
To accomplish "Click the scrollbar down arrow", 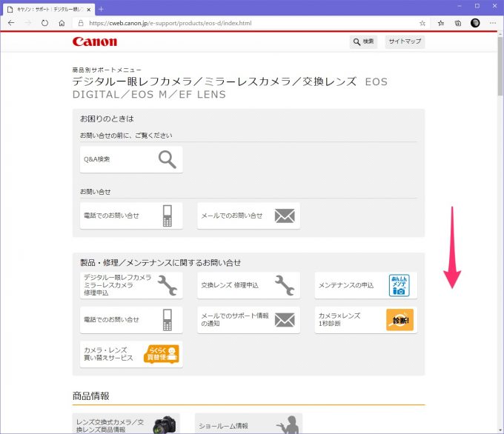I will point(500,430).
